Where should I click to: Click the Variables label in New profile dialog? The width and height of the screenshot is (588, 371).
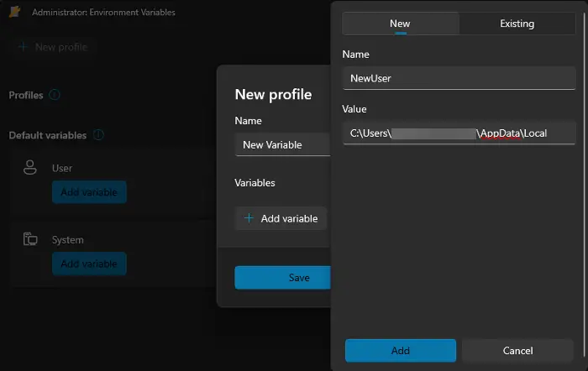(x=255, y=183)
